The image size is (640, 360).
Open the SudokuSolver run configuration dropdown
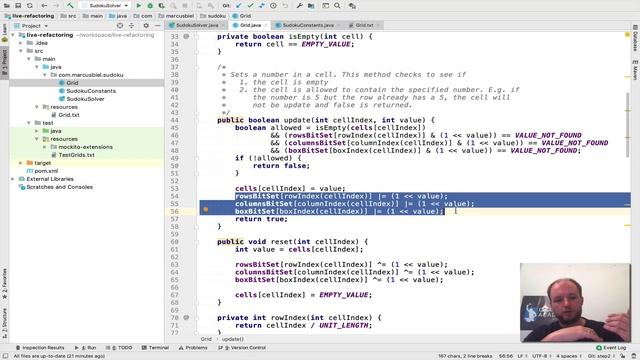pos(104,6)
